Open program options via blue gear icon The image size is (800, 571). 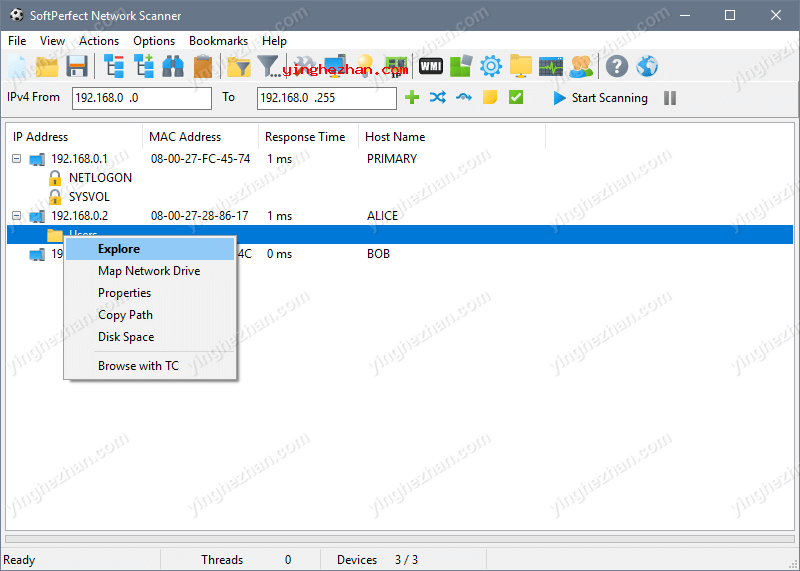point(491,66)
